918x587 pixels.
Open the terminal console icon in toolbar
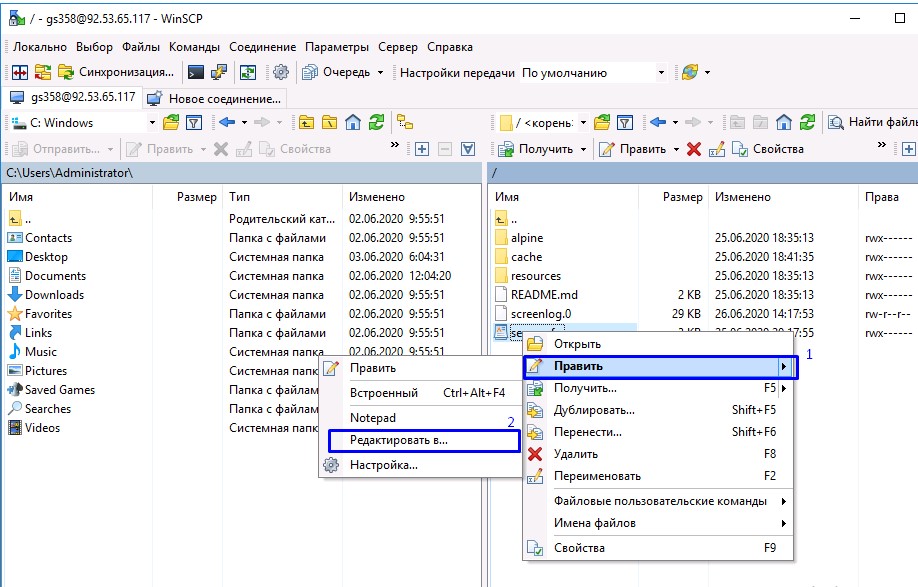click(196, 72)
